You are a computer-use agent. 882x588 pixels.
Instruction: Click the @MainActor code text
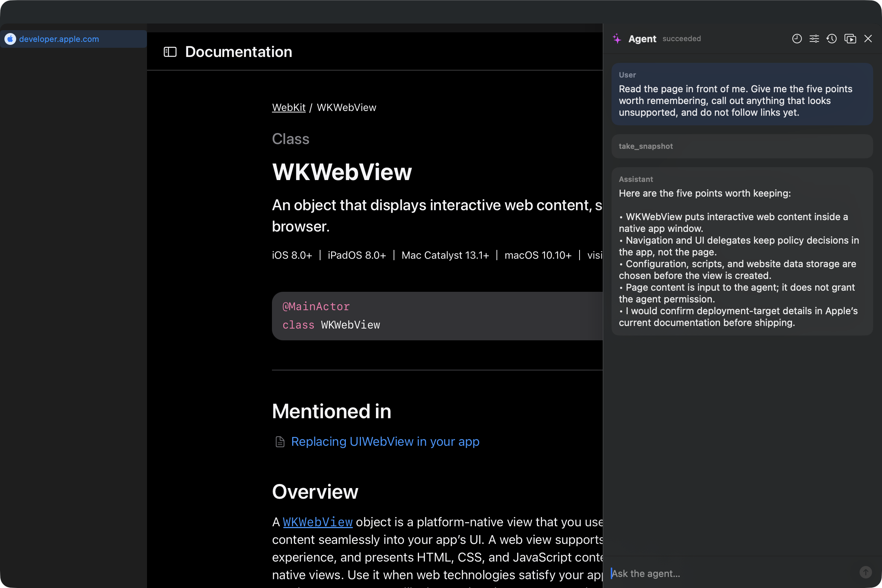point(316,307)
